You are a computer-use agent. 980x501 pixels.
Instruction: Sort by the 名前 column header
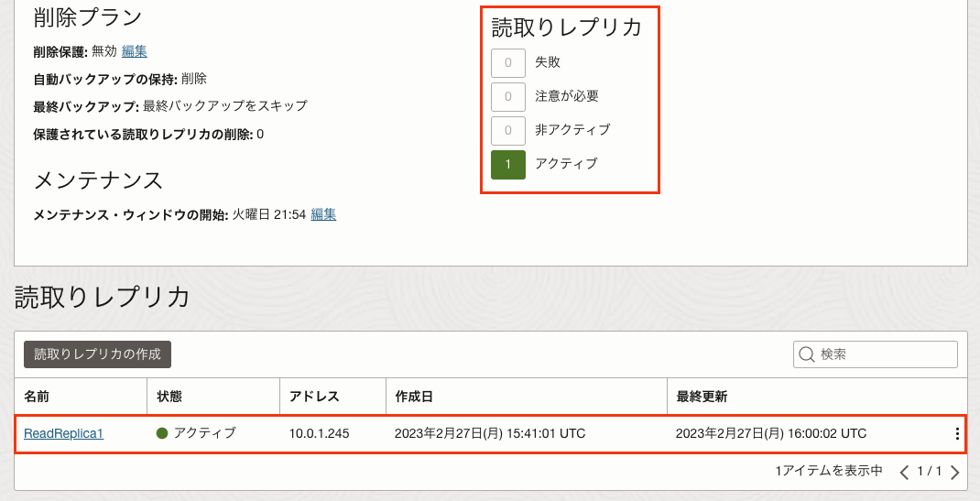[38, 397]
